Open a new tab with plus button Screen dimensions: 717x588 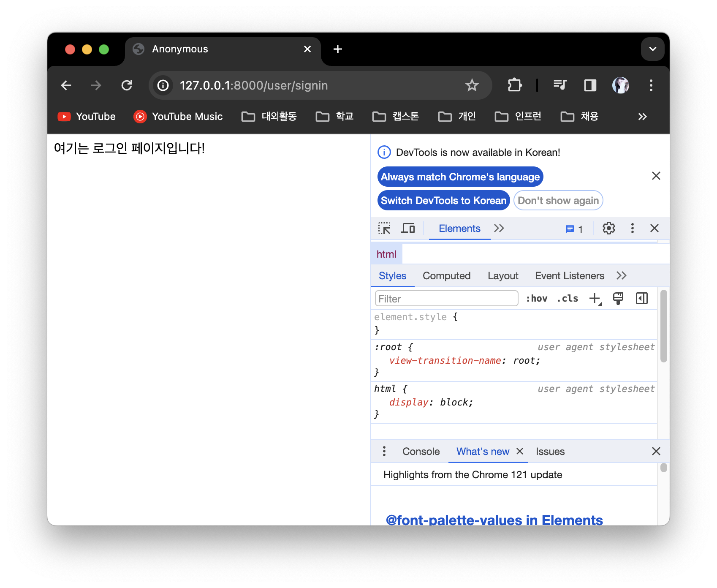coord(338,49)
